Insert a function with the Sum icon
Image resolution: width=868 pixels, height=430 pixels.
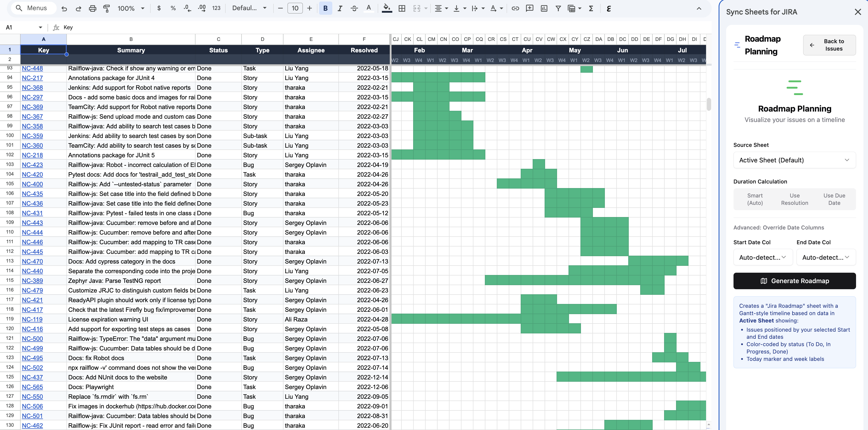pyautogui.click(x=591, y=8)
